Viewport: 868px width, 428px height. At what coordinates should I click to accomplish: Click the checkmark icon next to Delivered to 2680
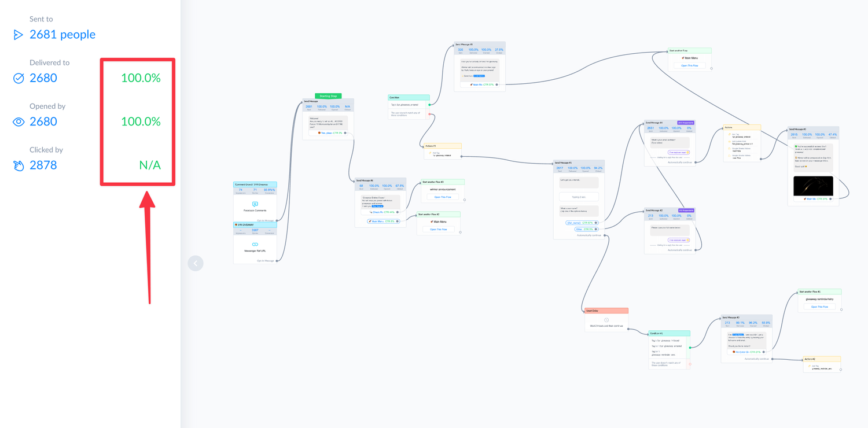tap(18, 78)
